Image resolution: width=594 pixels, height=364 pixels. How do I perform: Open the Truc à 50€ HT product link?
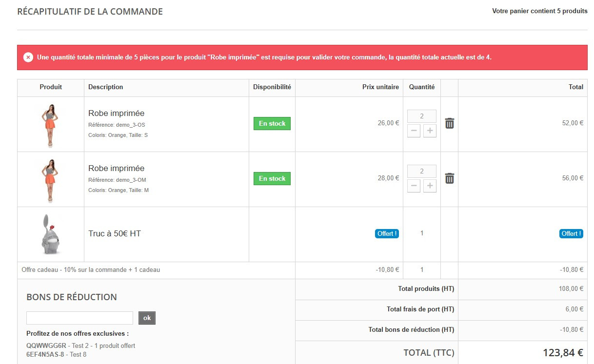[115, 234]
